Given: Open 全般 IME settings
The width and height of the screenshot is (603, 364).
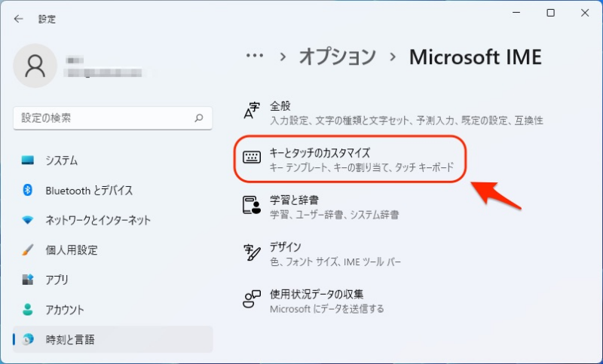Looking at the screenshot, I should [393, 112].
